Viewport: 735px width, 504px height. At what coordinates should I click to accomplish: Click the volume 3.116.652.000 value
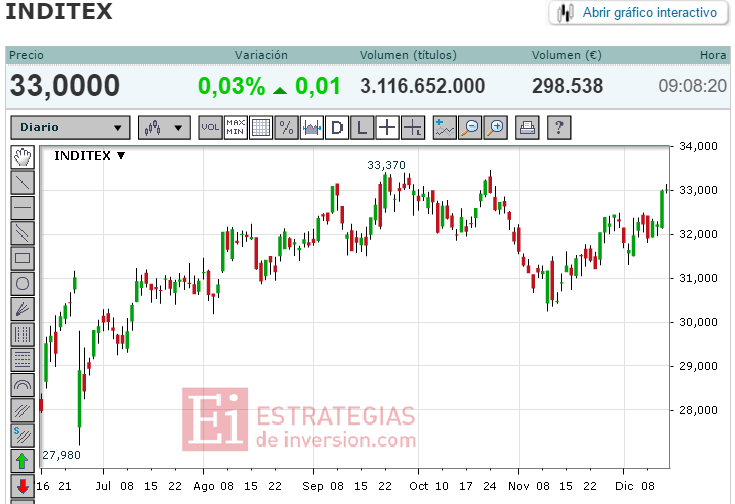tap(422, 86)
